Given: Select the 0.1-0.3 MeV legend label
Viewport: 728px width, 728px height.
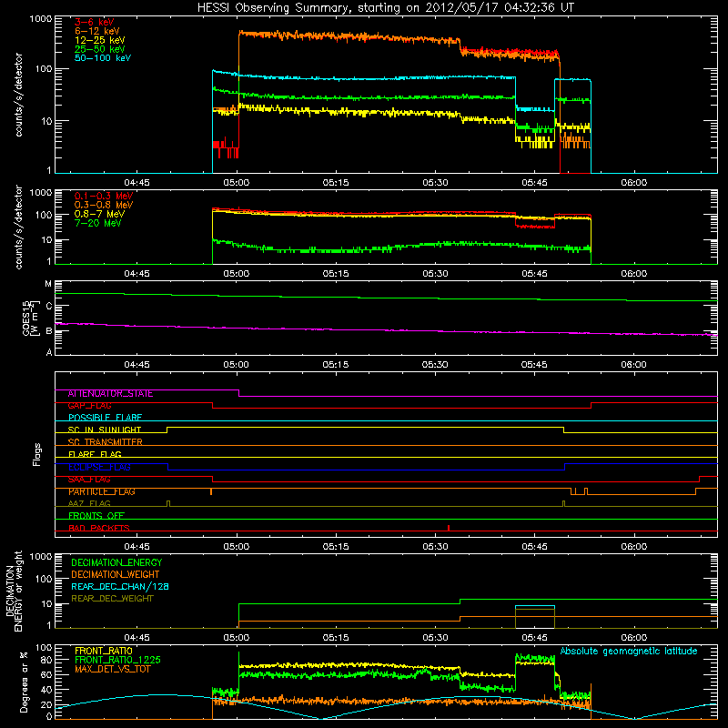Looking at the screenshot, I should (104, 196).
